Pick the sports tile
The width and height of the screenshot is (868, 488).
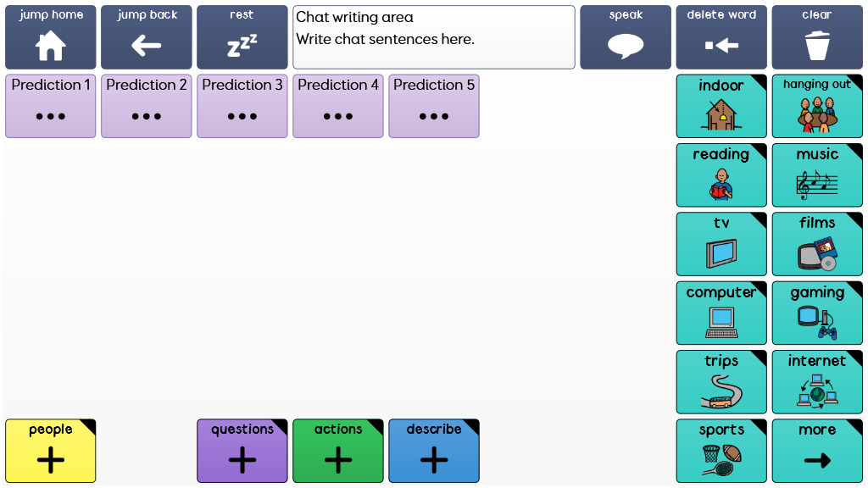point(721,451)
